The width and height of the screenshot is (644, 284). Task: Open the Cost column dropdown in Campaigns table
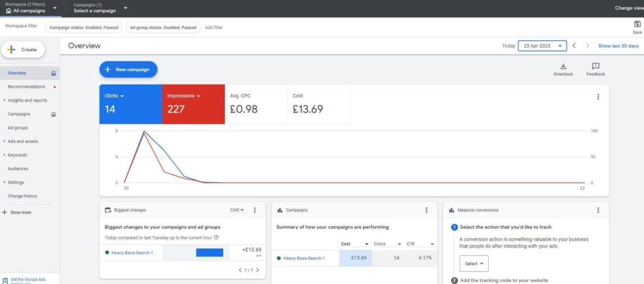click(355, 244)
